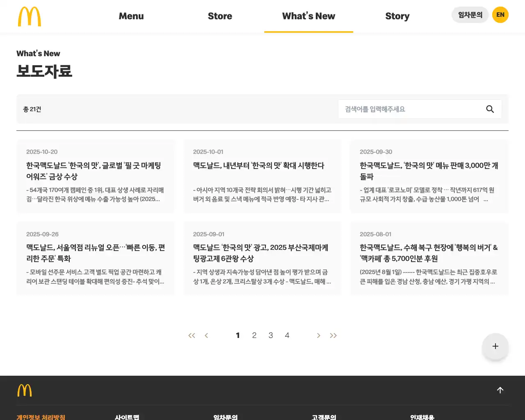The height and width of the screenshot is (420, 525).
Task: Go to first page with double-left arrows
Action: 192,336
